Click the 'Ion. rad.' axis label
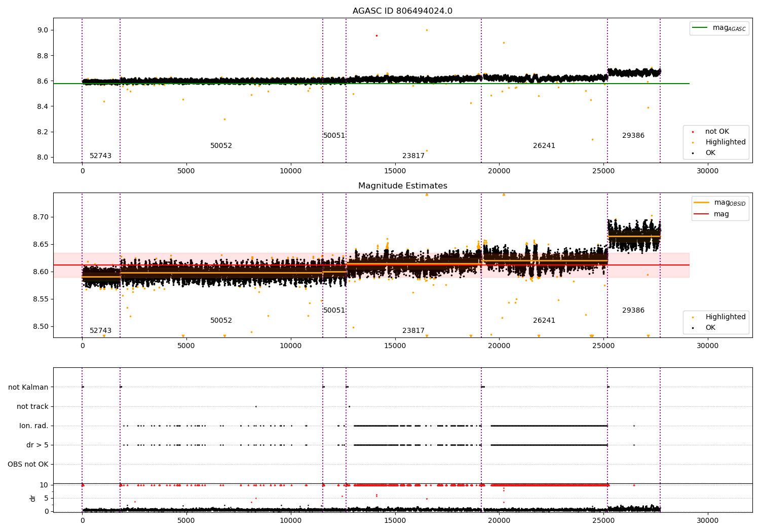Viewport: 760px width, 532px height. click(34, 426)
